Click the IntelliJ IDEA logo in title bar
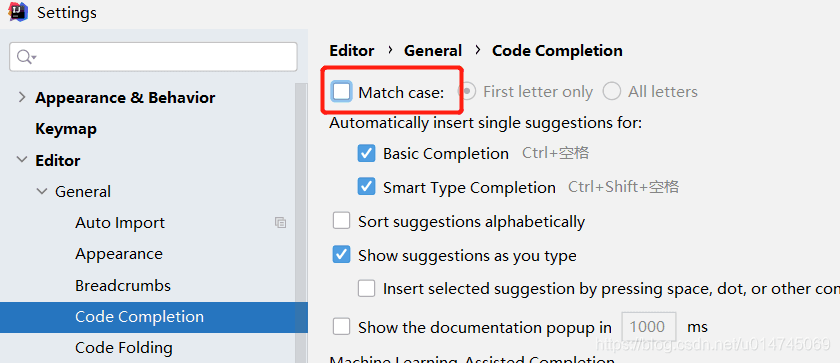840x363 pixels. 18,12
